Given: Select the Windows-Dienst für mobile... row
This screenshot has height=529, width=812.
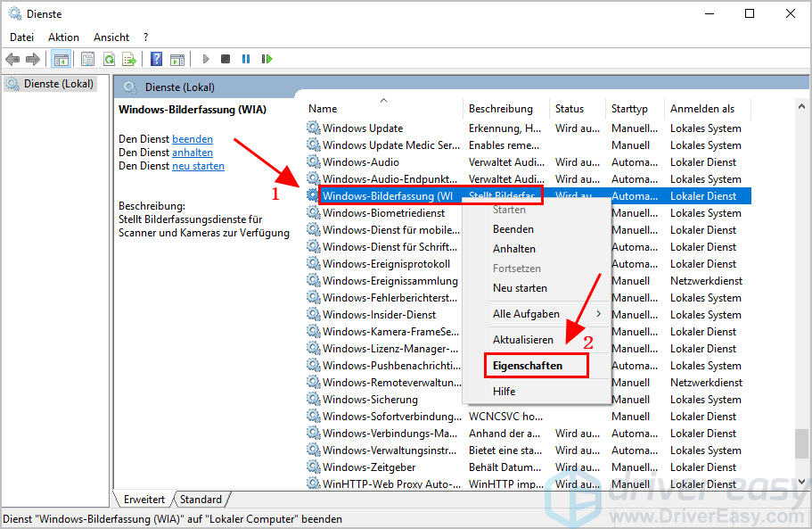Looking at the screenshot, I should click(x=383, y=229).
